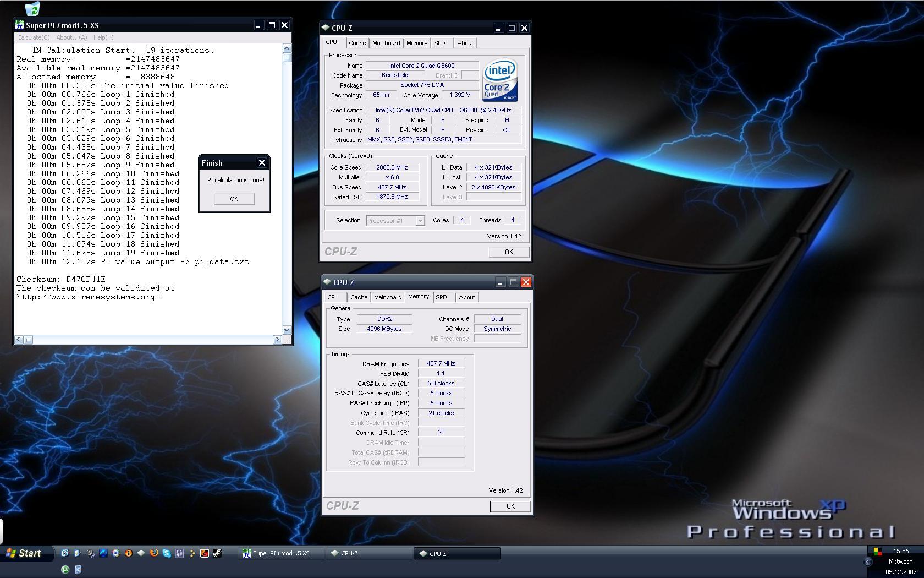The height and width of the screenshot is (578, 924).
Task: Switch to Cache tab in upper CPU-Z window
Action: click(357, 43)
